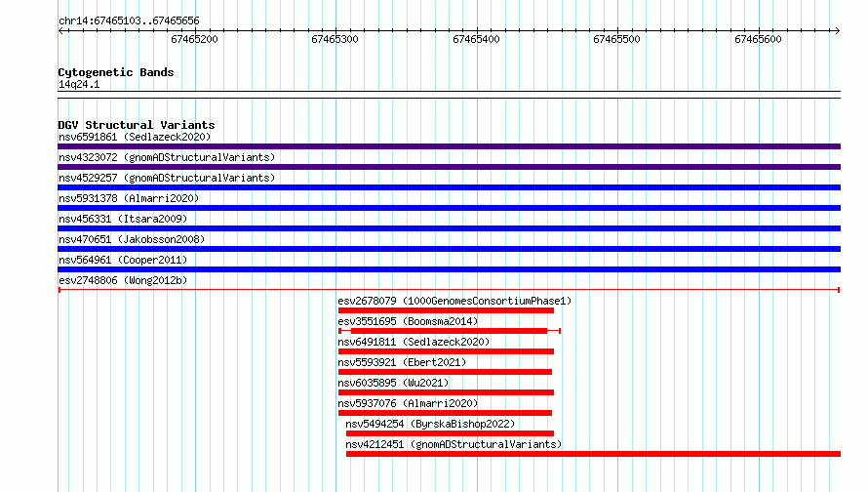The image size is (868, 492).
Task: Click the blue bar for nsv456331
Action: (x=449, y=228)
